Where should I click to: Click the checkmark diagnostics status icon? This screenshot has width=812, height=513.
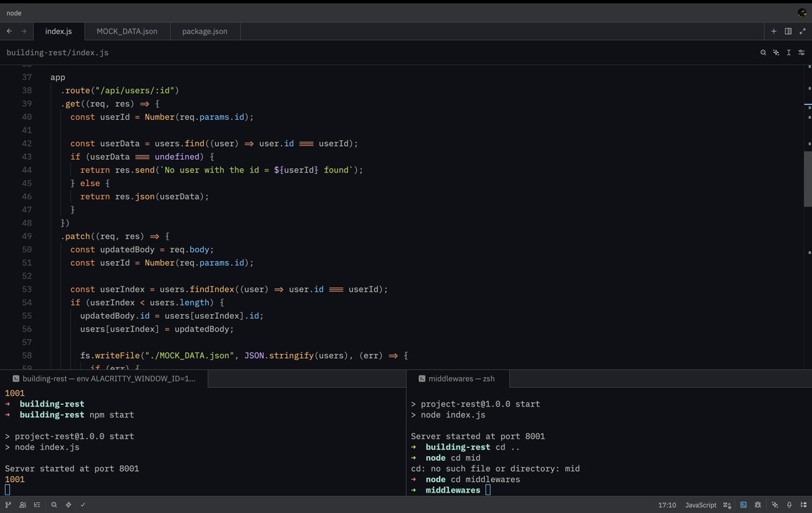[83, 505]
